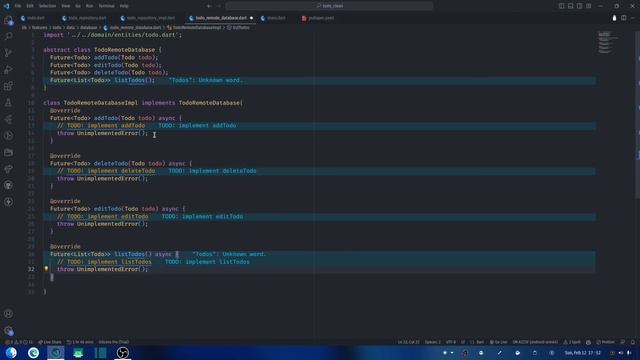Open the Source Control view
640x360 pixels.
coord(8,53)
